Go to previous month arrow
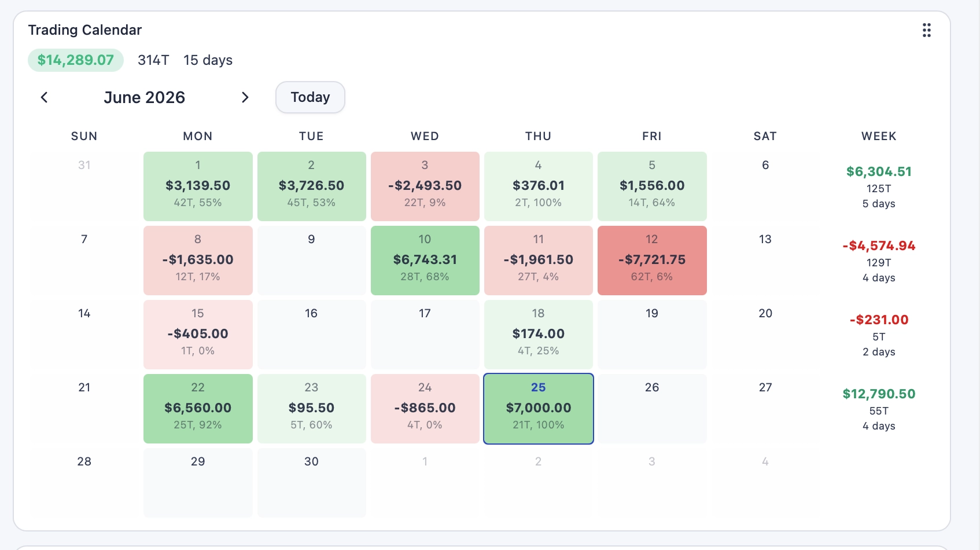 (x=44, y=97)
